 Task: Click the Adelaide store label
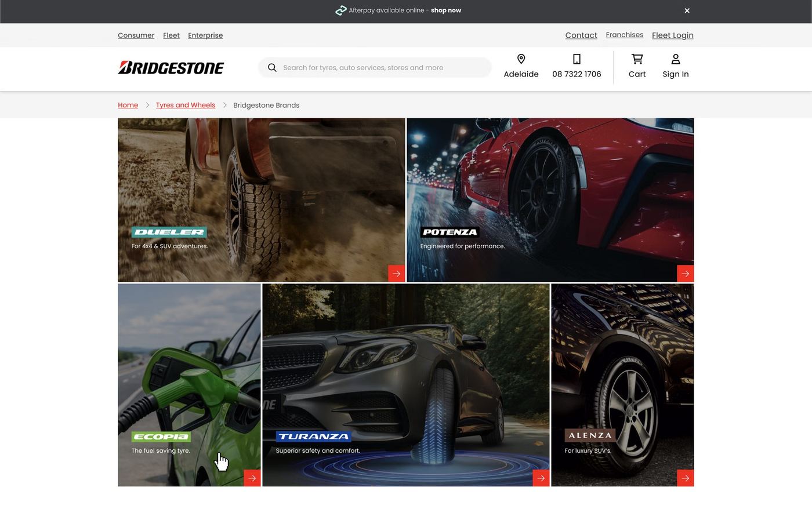(521, 74)
